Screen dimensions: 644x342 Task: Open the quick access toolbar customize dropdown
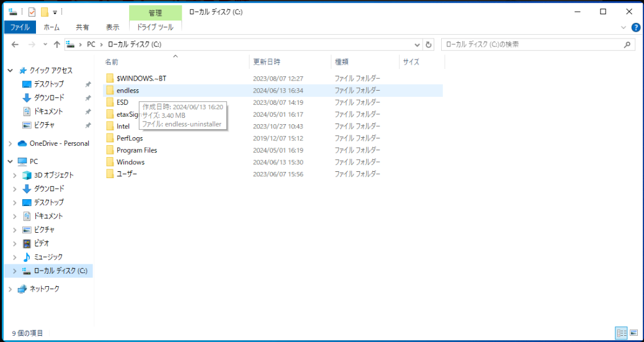click(55, 12)
